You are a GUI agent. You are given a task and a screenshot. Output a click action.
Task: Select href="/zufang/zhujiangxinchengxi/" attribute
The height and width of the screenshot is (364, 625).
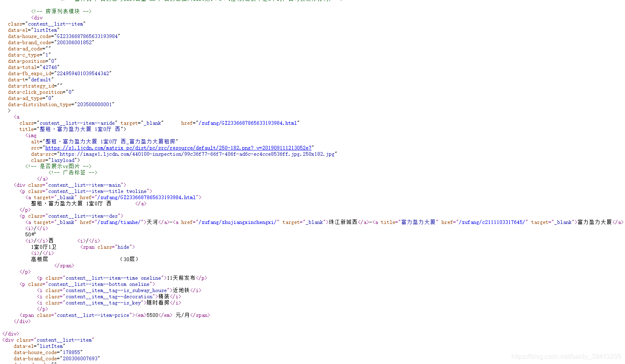coord(230,222)
